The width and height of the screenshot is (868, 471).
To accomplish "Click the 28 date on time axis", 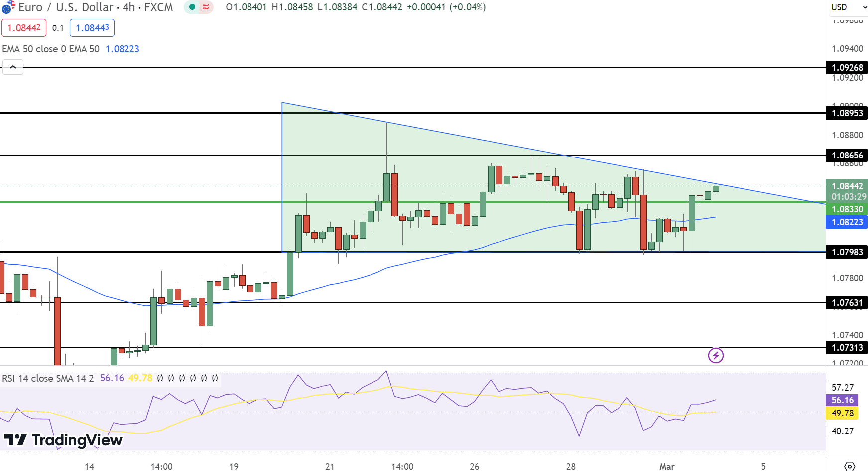I will (x=571, y=466).
